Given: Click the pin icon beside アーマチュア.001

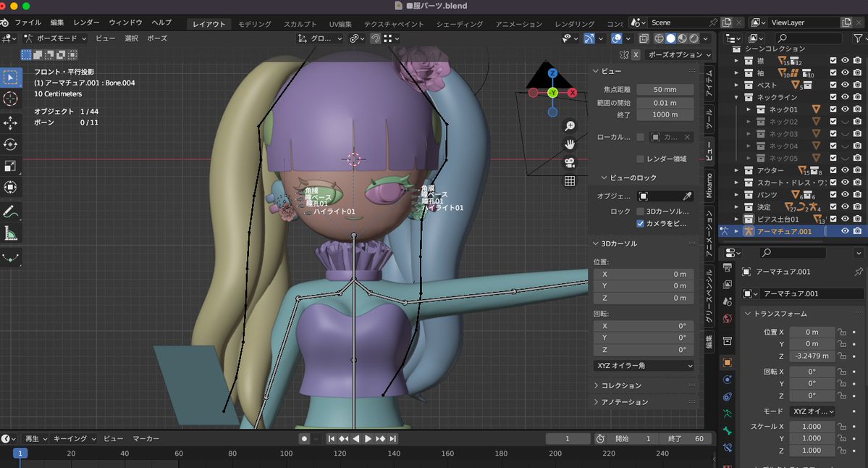Looking at the screenshot, I should click(x=858, y=272).
